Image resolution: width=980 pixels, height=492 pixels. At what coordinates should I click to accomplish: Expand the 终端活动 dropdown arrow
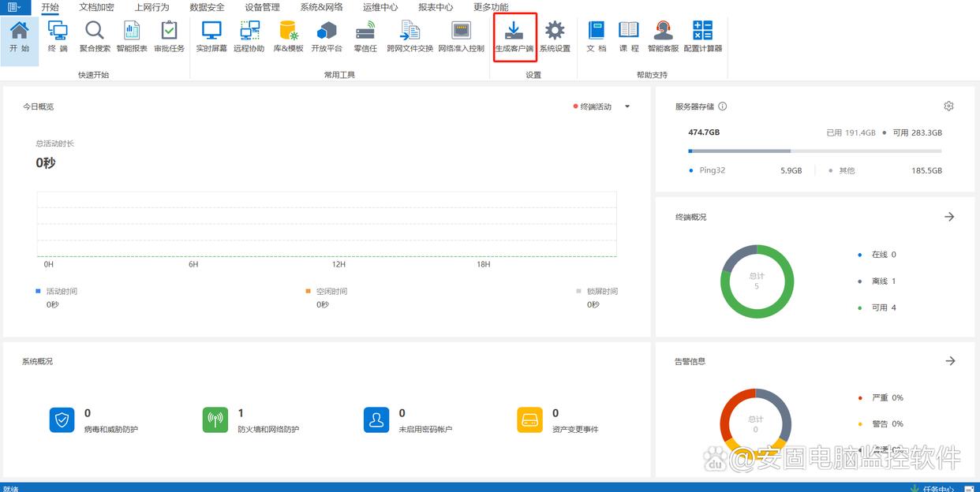627,107
